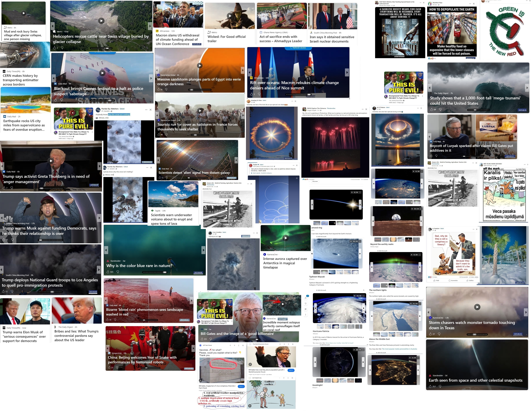Image resolution: width=532 pixels, height=415 pixels.
Task: Play the Beijing humanoid robots video
Action: click(151, 343)
